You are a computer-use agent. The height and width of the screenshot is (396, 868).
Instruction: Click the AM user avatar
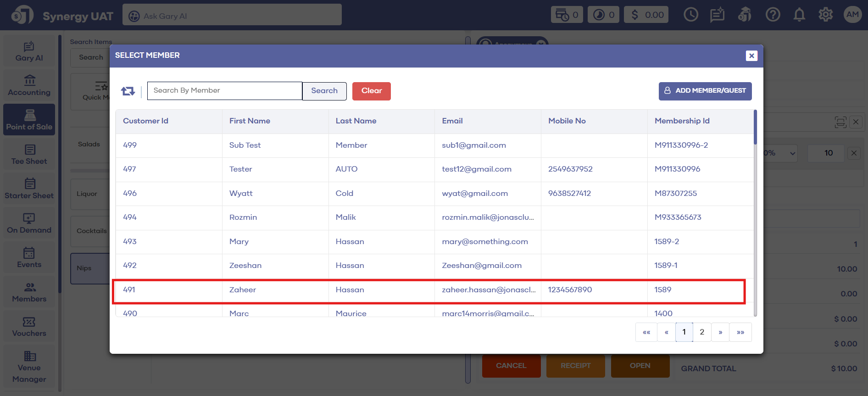pyautogui.click(x=852, y=15)
